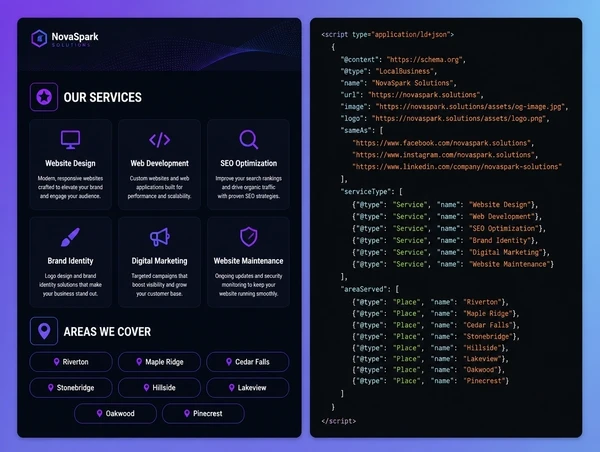The width and height of the screenshot is (600, 452).
Task: Click the pin icon in the Maple Ridge pill
Action: [x=139, y=362]
